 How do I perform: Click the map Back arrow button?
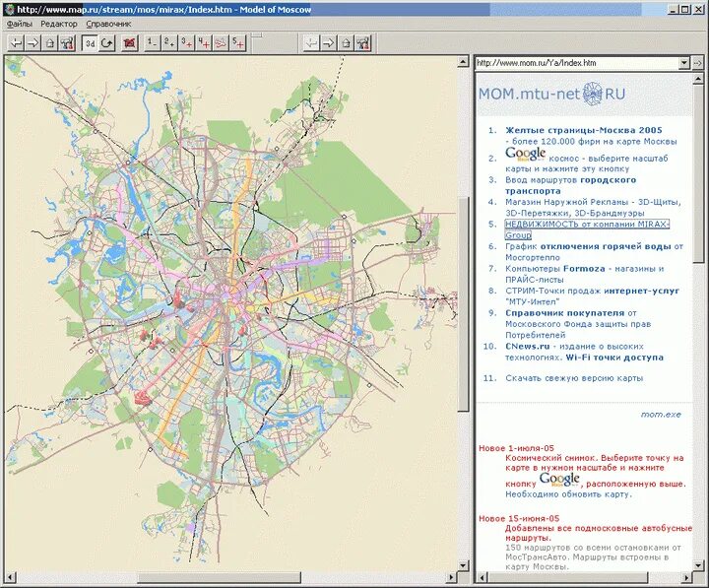coord(16,43)
